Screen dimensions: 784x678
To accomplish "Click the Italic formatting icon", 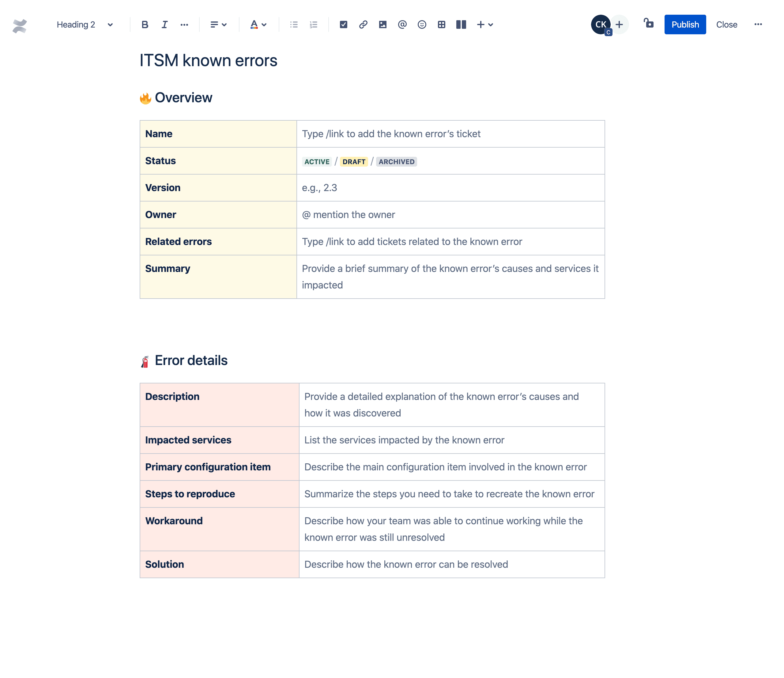I will [164, 25].
